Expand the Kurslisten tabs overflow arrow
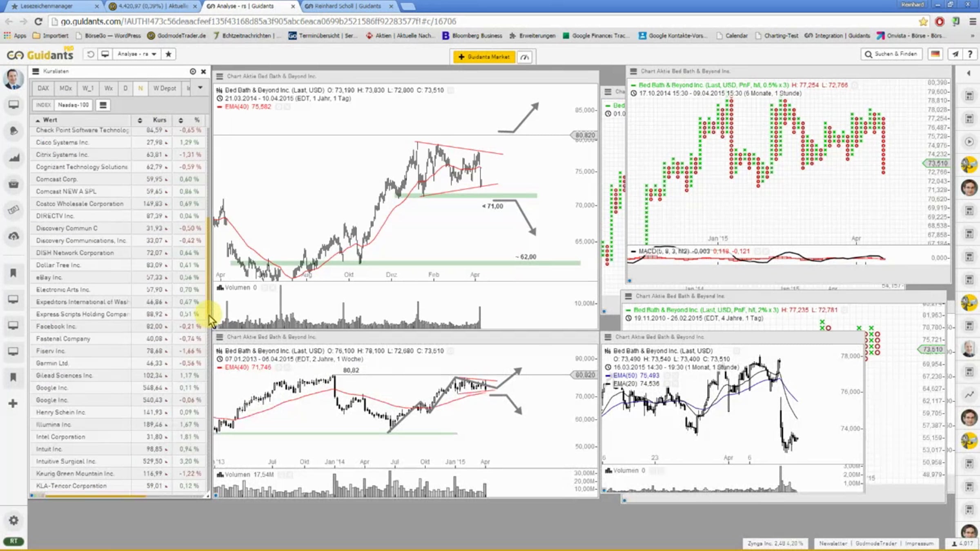Screen dimensions: 980x551 200,88
